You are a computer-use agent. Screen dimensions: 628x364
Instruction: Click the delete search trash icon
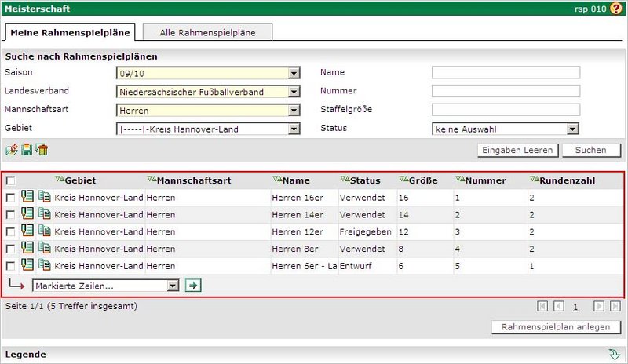pos(42,150)
